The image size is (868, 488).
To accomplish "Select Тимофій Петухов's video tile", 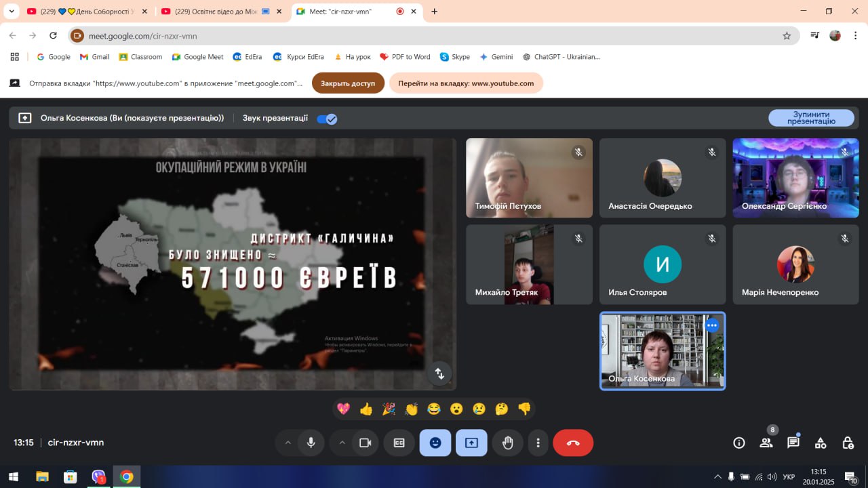I will (x=529, y=178).
